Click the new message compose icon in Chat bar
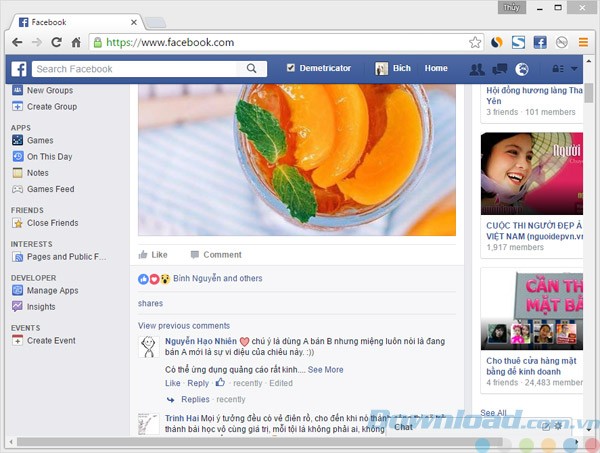 point(546,427)
